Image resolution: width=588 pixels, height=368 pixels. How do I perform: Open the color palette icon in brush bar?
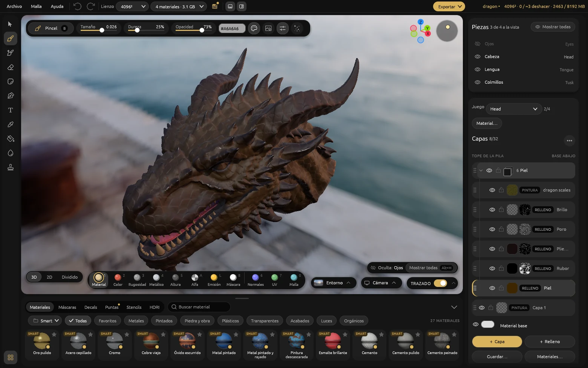click(254, 28)
